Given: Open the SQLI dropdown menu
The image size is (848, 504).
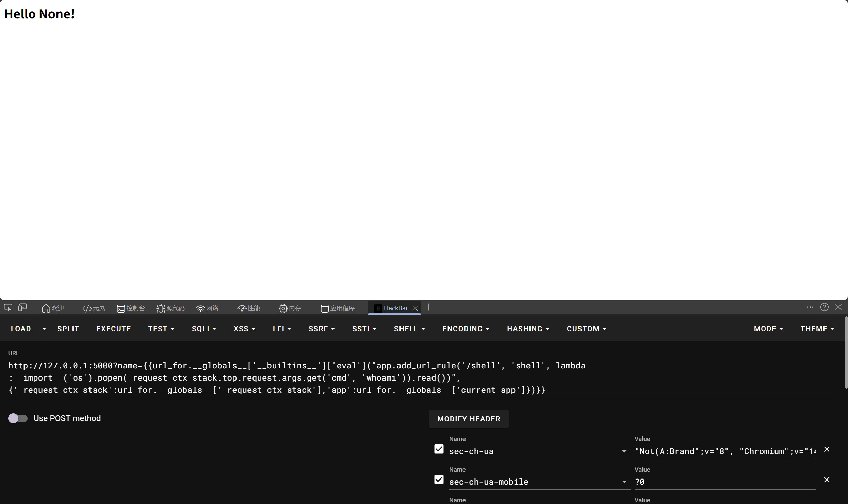Looking at the screenshot, I should click(x=204, y=329).
